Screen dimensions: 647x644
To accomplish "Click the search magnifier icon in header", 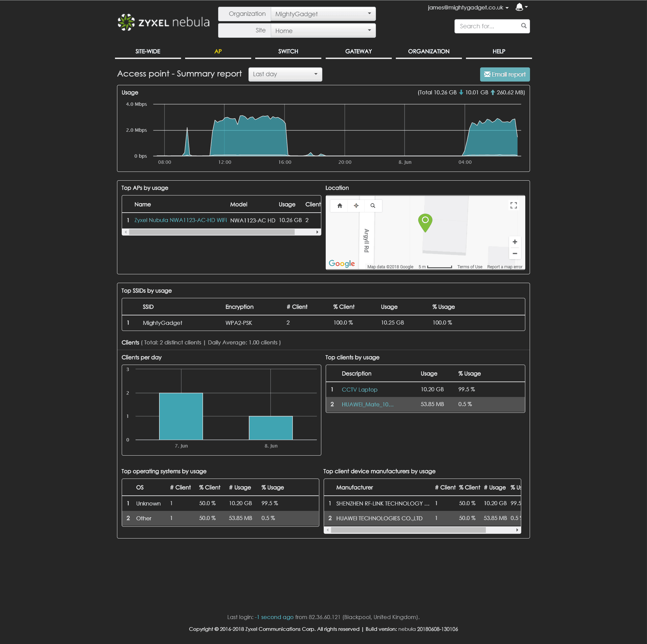I will [x=524, y=26].
